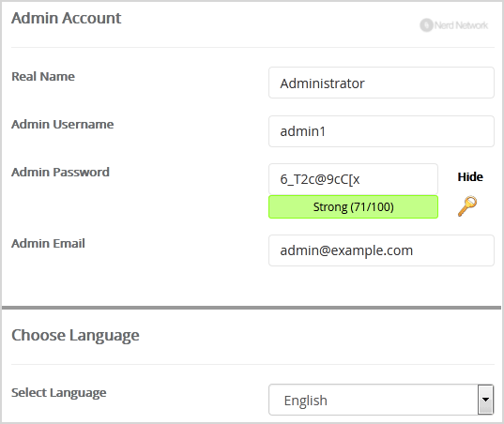
Task: Hide the admin password text
Action: pos(470,177)
